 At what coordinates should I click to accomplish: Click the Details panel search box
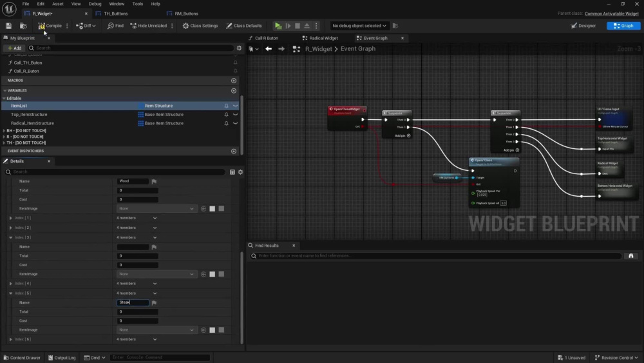point(115,172)
